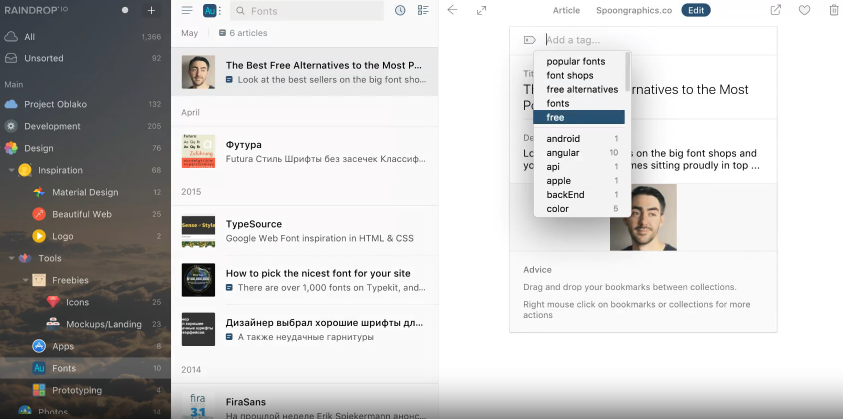This screenshot has width=843, height=419.
Task: Open bookmark in external browser icon
Action: pos(775,10)
